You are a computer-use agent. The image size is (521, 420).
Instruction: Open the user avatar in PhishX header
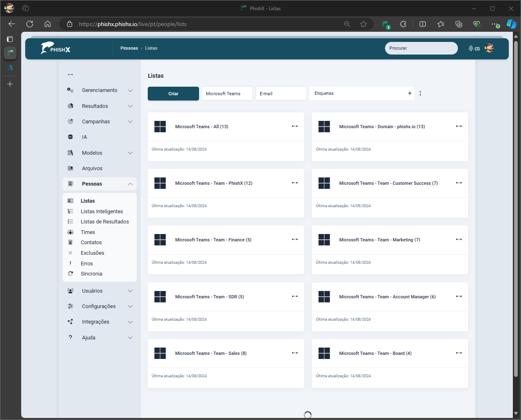(x=489, y=48)
